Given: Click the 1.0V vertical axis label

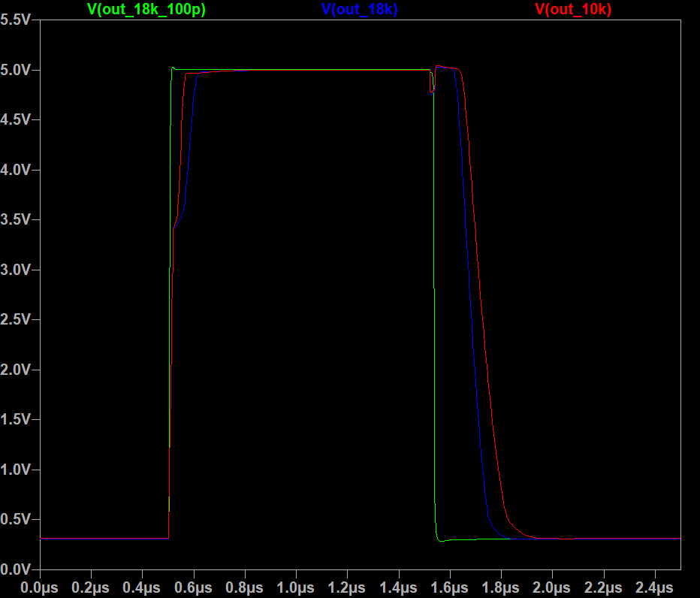Looking at the screenshot, I should (x=16, y=470).
